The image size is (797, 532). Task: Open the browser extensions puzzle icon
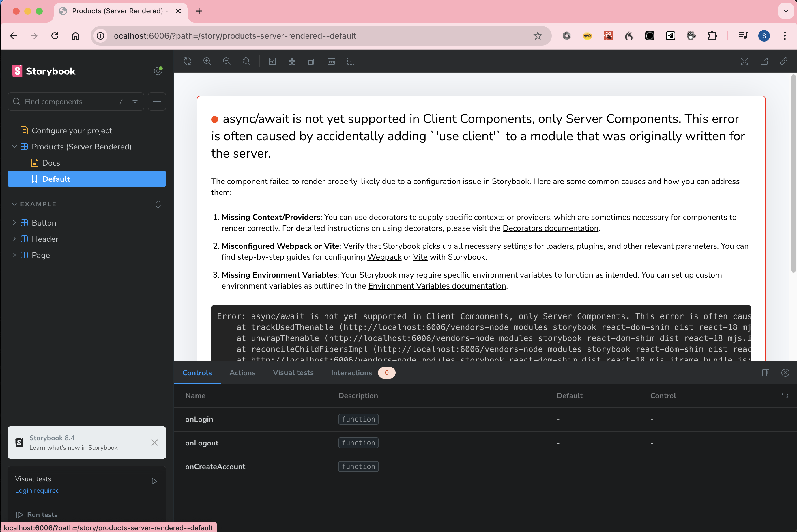point(712,35)
